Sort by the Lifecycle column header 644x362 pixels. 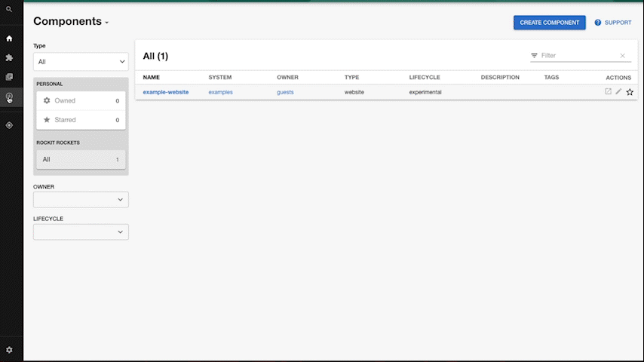(x=425, y=77)
